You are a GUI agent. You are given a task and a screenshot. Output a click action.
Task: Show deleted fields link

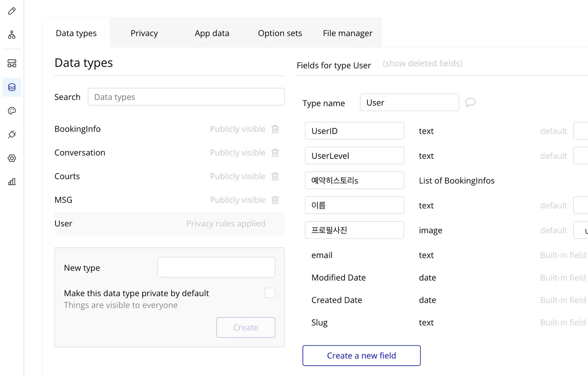coord(422,64)
